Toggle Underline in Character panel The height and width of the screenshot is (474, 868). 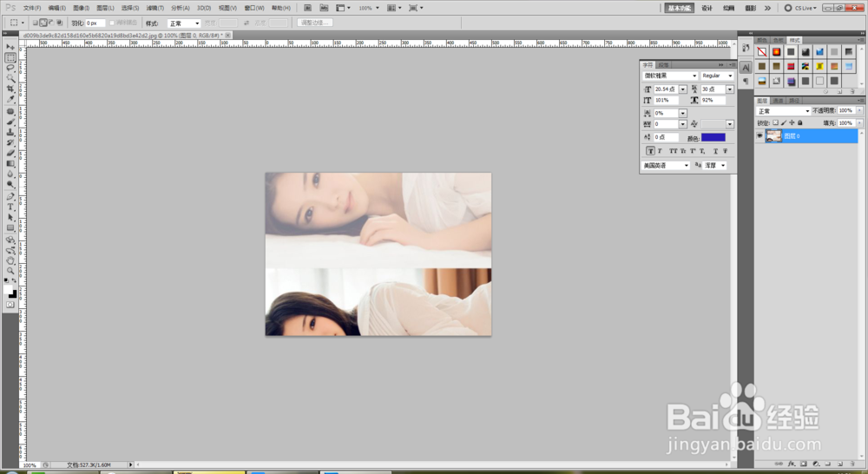tap(715, 151)
